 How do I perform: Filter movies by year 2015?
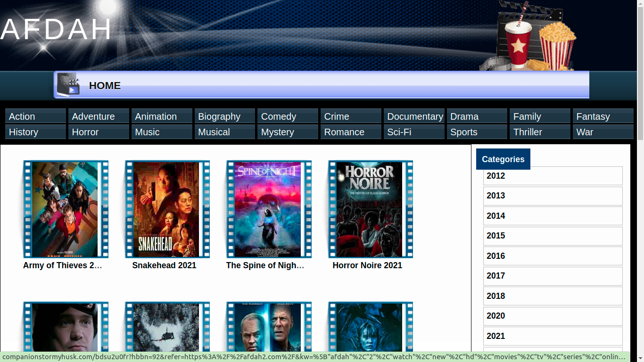[553, 236]
